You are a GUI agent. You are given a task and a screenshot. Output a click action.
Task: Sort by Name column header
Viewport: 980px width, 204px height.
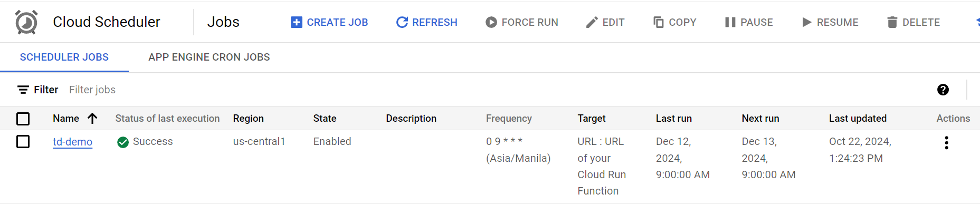[66, 119]
